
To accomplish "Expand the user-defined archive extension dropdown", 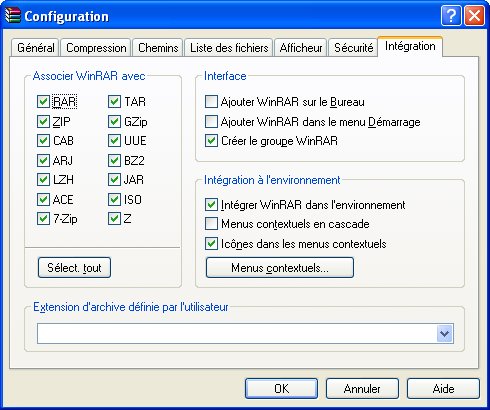I will pos(445,333).
